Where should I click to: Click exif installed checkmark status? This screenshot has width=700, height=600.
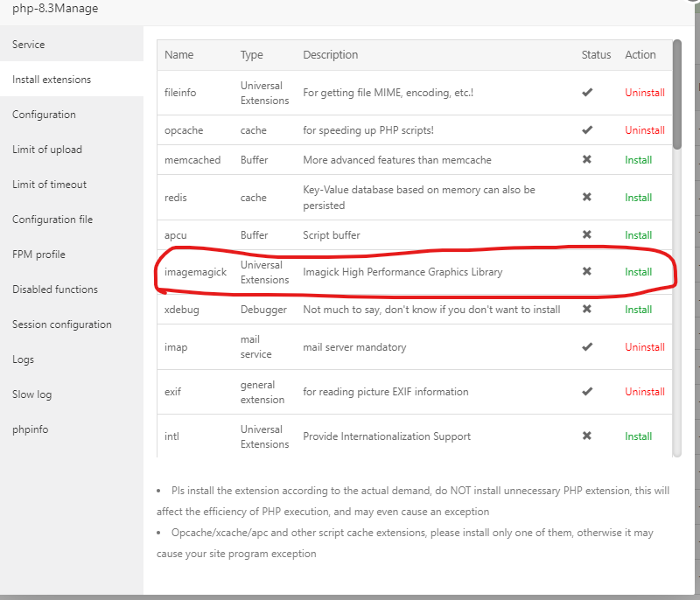(x=587, y=391)
